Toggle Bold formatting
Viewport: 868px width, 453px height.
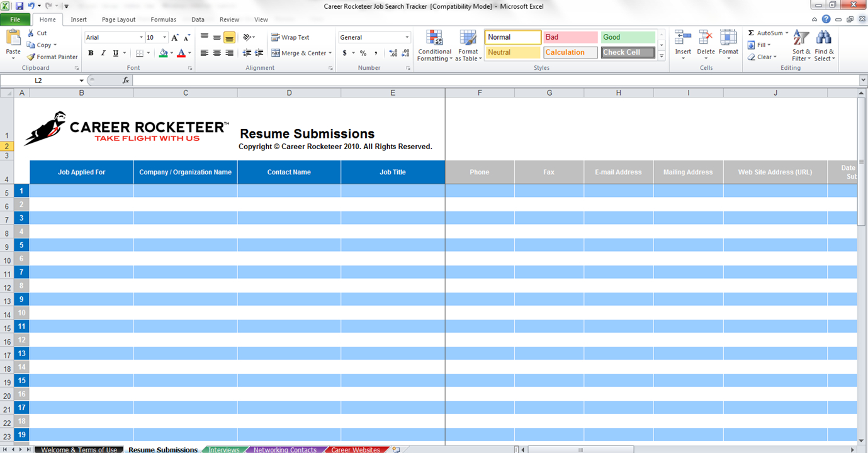click(91, 53)
